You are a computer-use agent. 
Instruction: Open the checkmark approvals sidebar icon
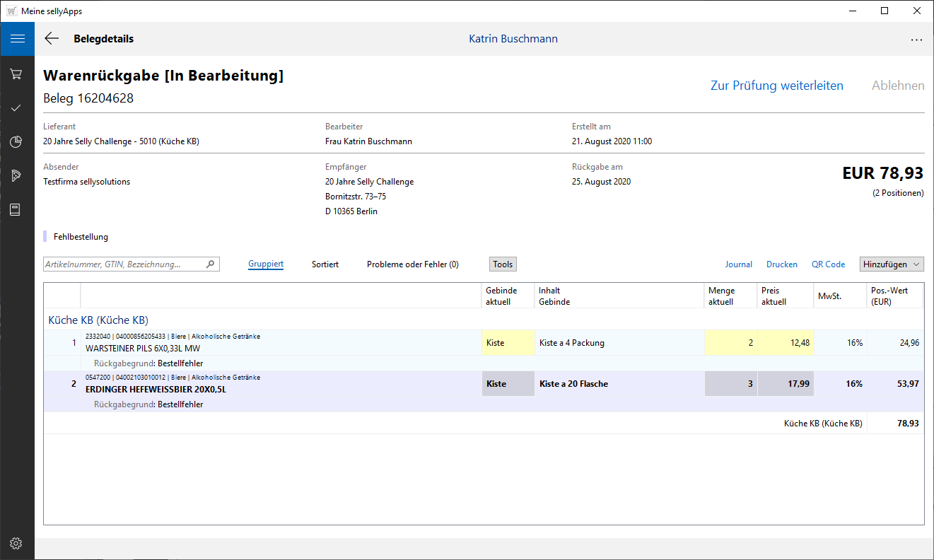17,108
